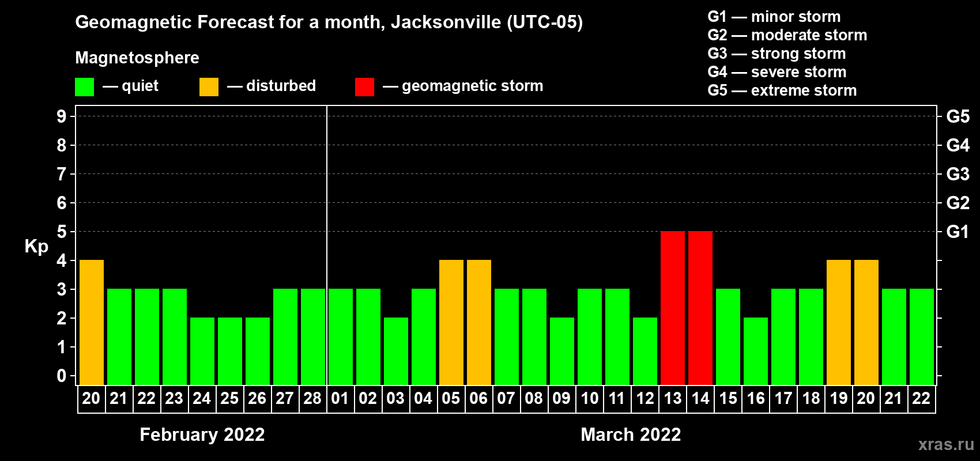Click the 'disturbed' legend text
Image resolution: width=980 pixels, height=461 pixels.
pos(281,86)
